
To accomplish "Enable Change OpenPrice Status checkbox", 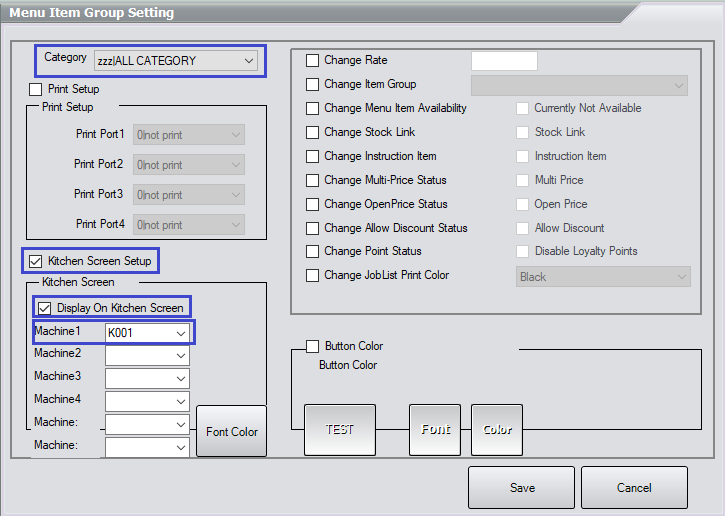I will tap(313, 204).
